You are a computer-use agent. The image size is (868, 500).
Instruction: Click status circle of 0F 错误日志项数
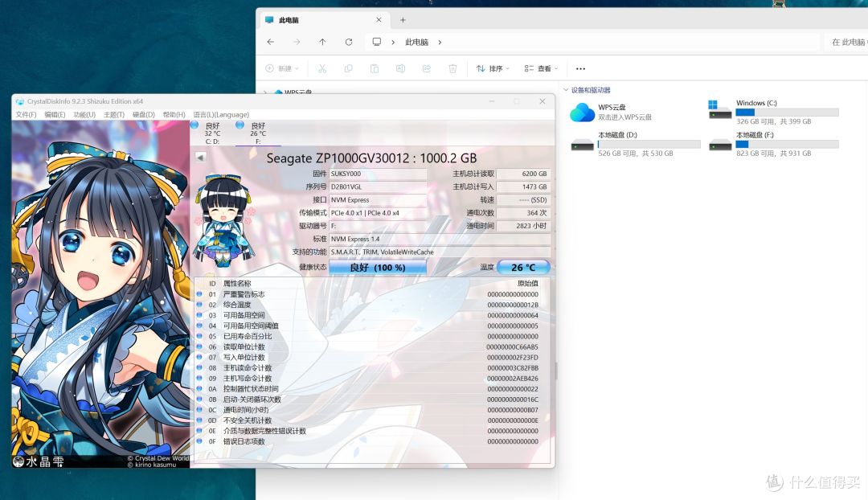coord(199,441)
